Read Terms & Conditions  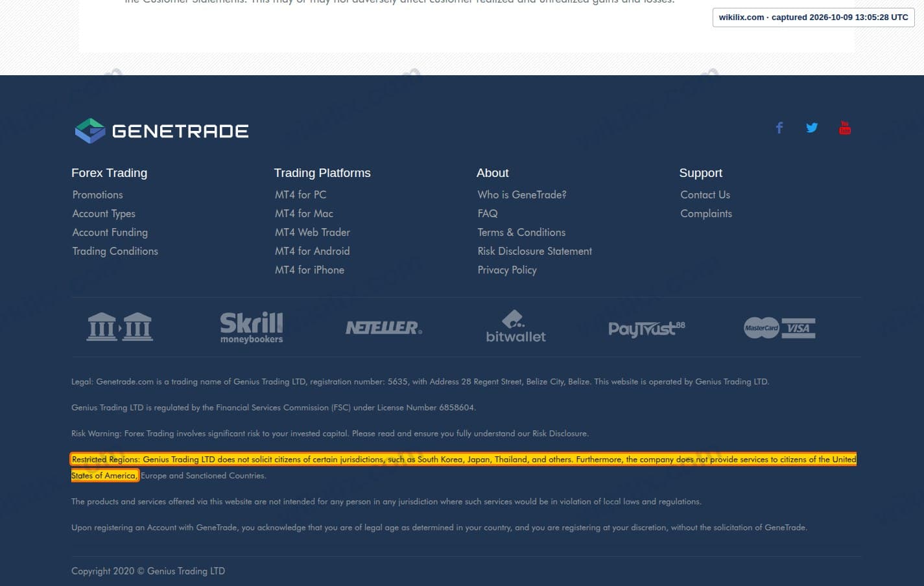pos(521,232)
